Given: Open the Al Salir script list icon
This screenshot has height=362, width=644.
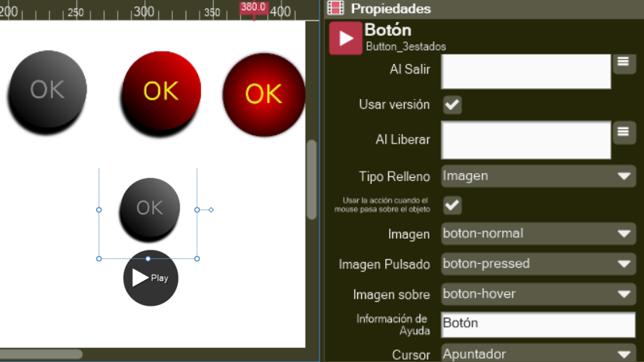Looking at the screenshot, I should tap(623, 62).
